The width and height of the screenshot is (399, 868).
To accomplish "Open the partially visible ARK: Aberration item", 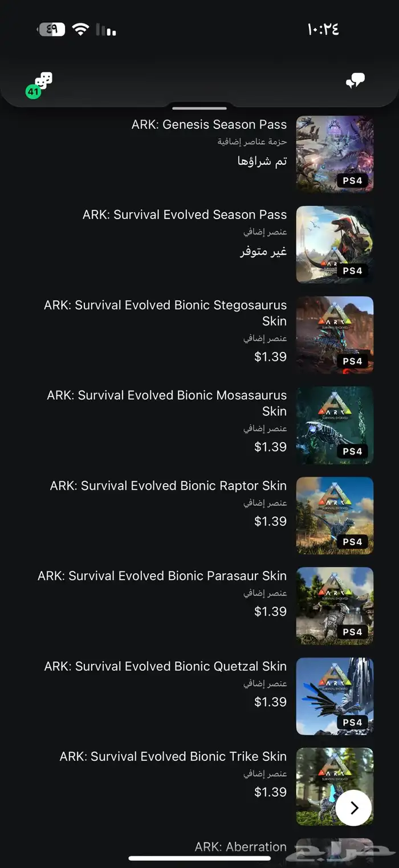I will [241, 847].
